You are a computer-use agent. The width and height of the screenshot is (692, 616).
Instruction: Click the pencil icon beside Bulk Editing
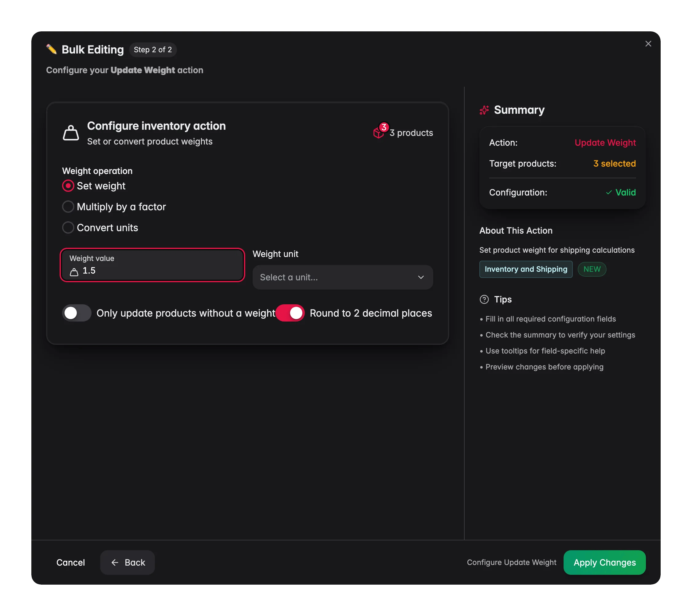pos(51,49)
